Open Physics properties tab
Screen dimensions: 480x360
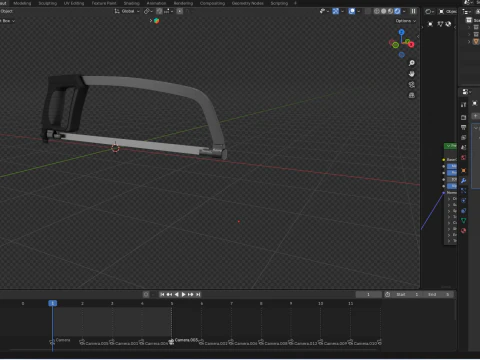[464, 201]
